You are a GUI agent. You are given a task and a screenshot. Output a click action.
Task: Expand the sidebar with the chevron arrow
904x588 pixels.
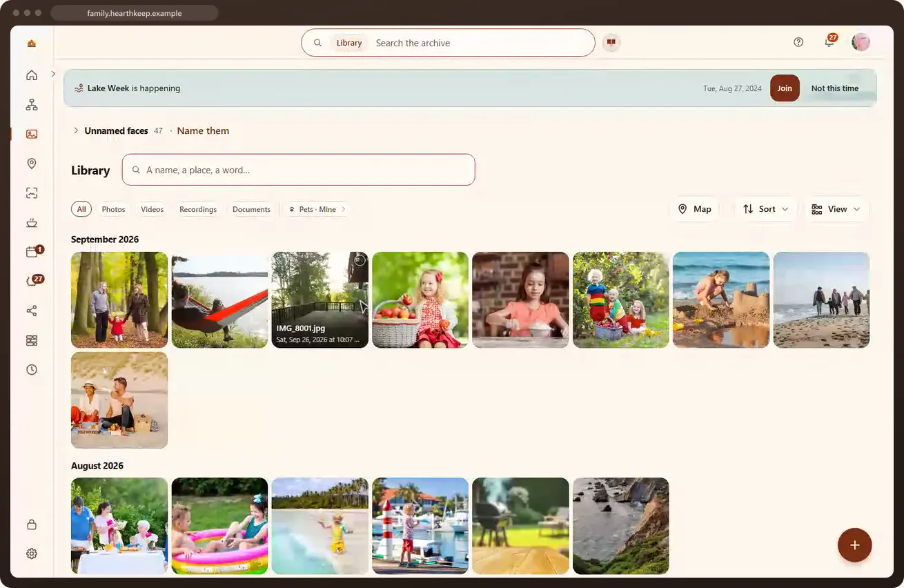[53, 74]
